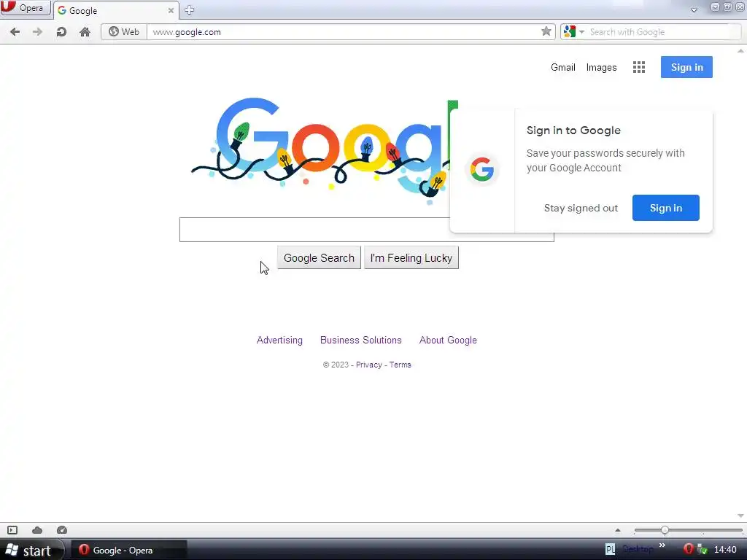Image resolution: width=747 pixels, height=560 pixels.
Task: Open the Opera Link cloud icon
Action: (x=37, y=530)
